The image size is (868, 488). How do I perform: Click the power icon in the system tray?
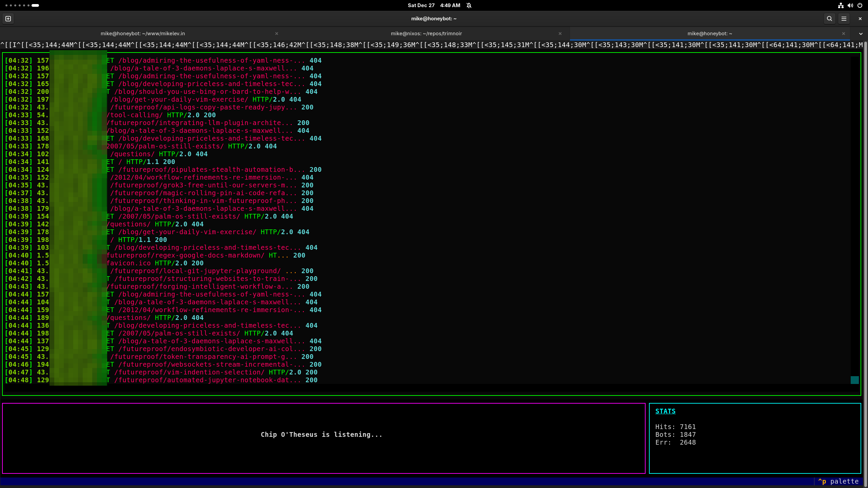(860, 5)
